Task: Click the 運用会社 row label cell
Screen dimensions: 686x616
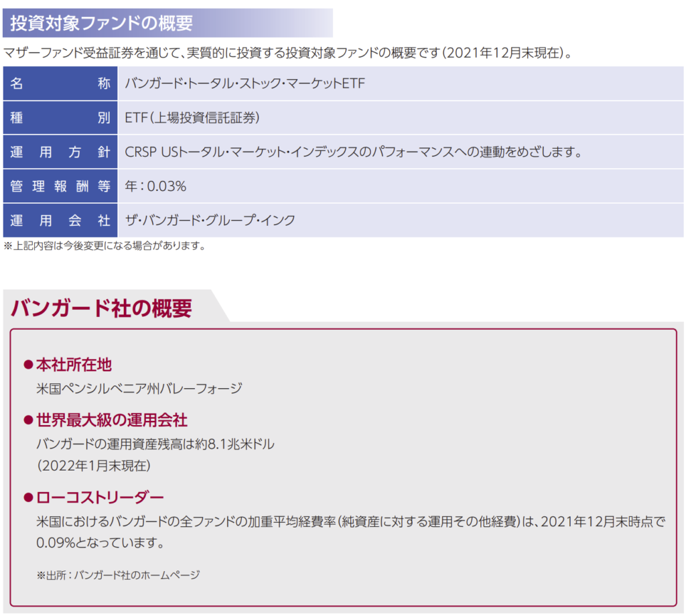Action: pyautogui.click(x=60, y=221)
